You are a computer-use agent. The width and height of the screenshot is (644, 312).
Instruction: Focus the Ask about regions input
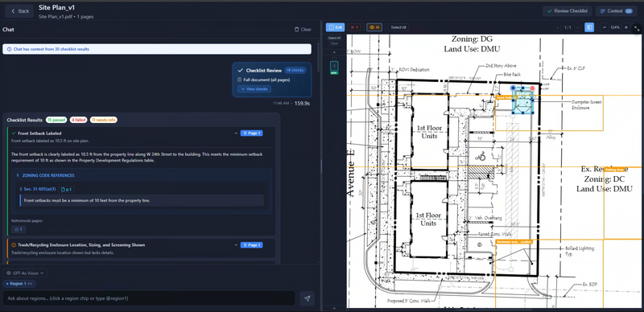[x=149, y=298]
